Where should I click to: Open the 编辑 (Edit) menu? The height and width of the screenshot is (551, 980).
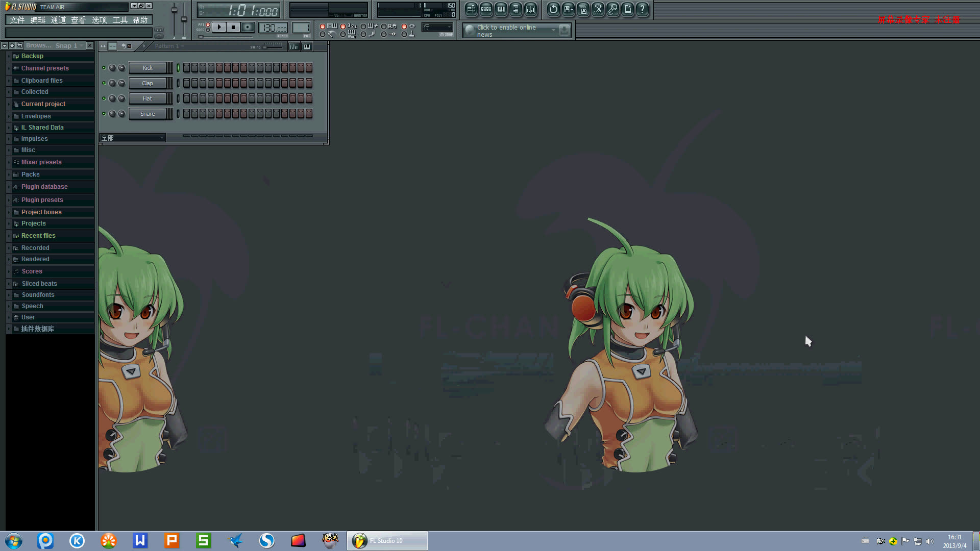tap(36, 19)
